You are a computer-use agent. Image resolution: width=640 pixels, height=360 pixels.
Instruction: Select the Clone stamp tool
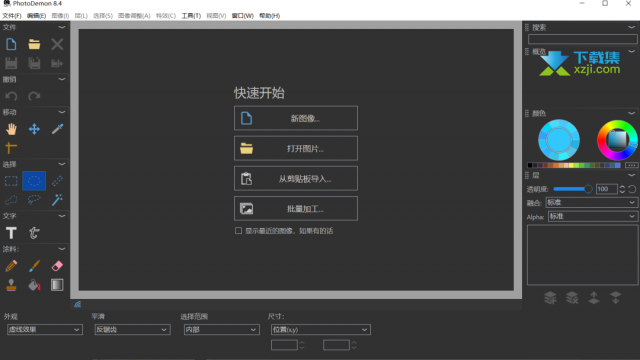pyautogui.click(x=11, y=285)
